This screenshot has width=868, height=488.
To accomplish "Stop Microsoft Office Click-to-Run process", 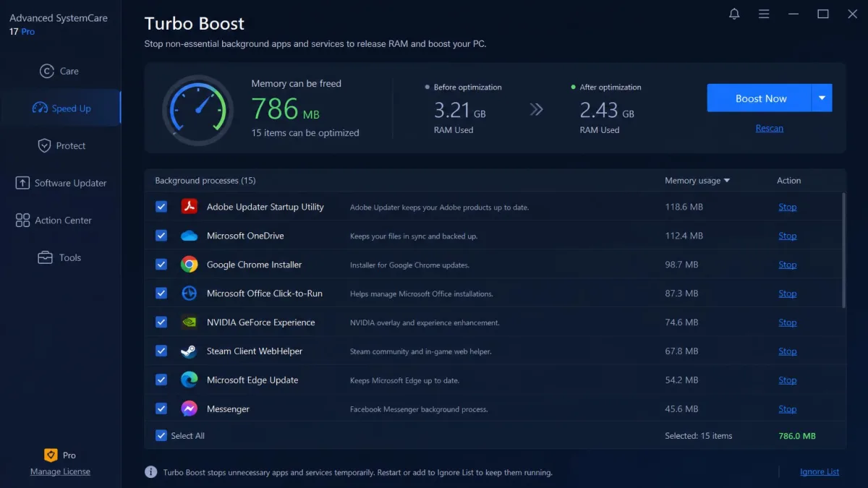I will tap(788, 294).
